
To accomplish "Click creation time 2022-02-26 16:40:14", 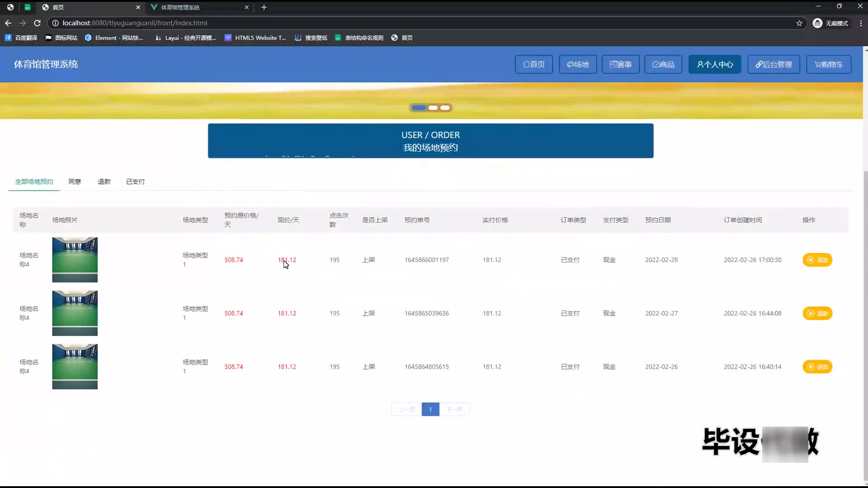I will 753,366.
